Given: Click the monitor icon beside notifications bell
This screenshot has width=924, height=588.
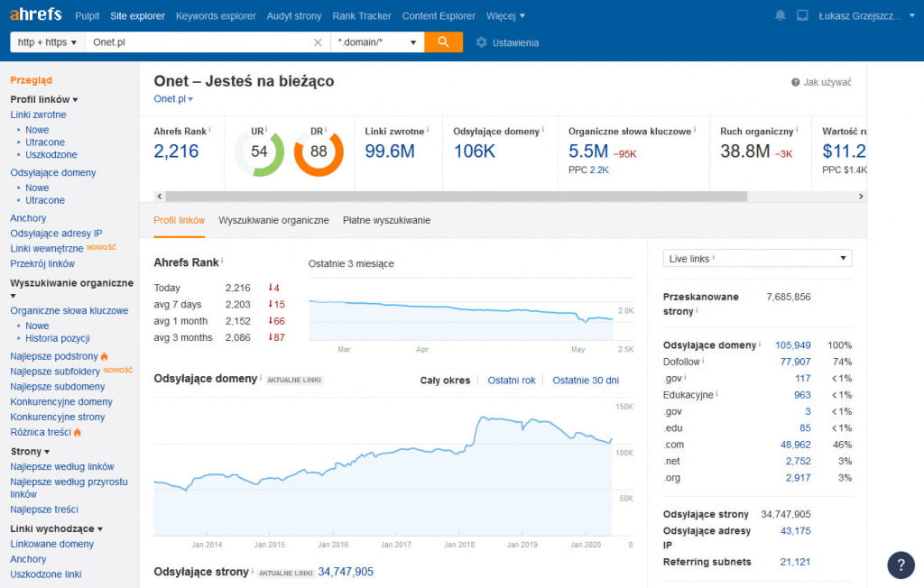Looking at the screenshot, I should click(801, 16).
